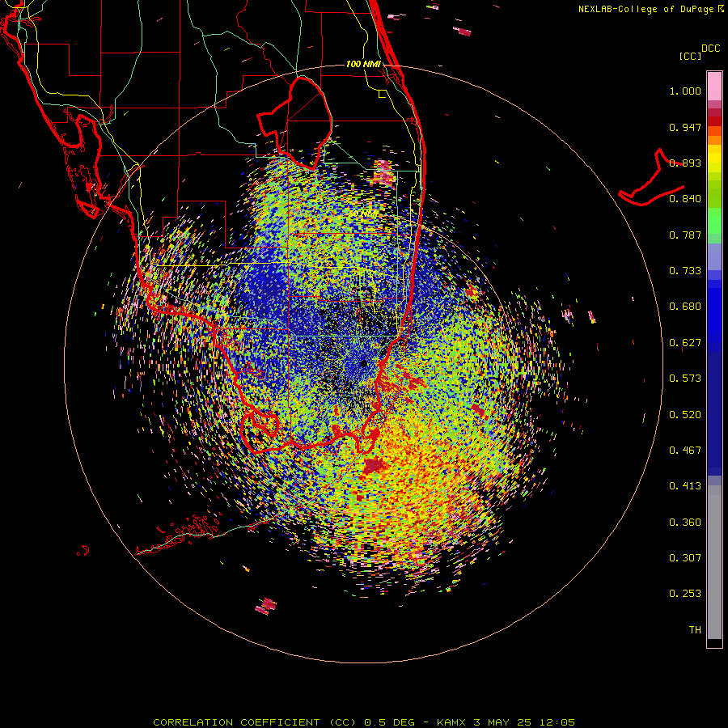Click the 0.520 color scale value
The image size is (728, 728).
685,415
